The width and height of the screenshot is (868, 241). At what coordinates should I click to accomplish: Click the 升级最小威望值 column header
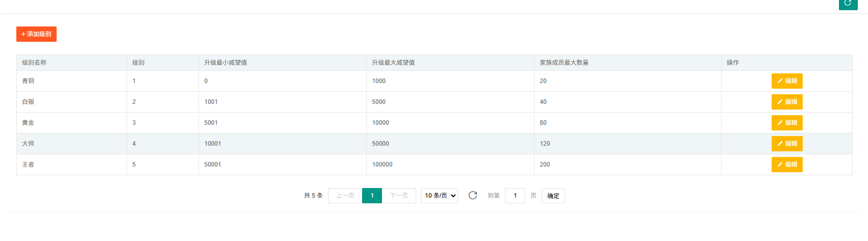225,63
